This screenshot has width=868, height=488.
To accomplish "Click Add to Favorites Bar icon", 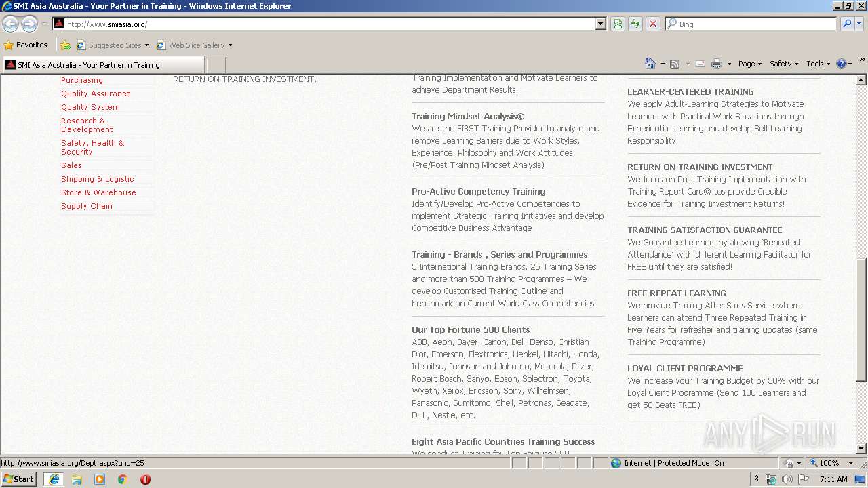I will pyautogui.click(x=65, y=45).
